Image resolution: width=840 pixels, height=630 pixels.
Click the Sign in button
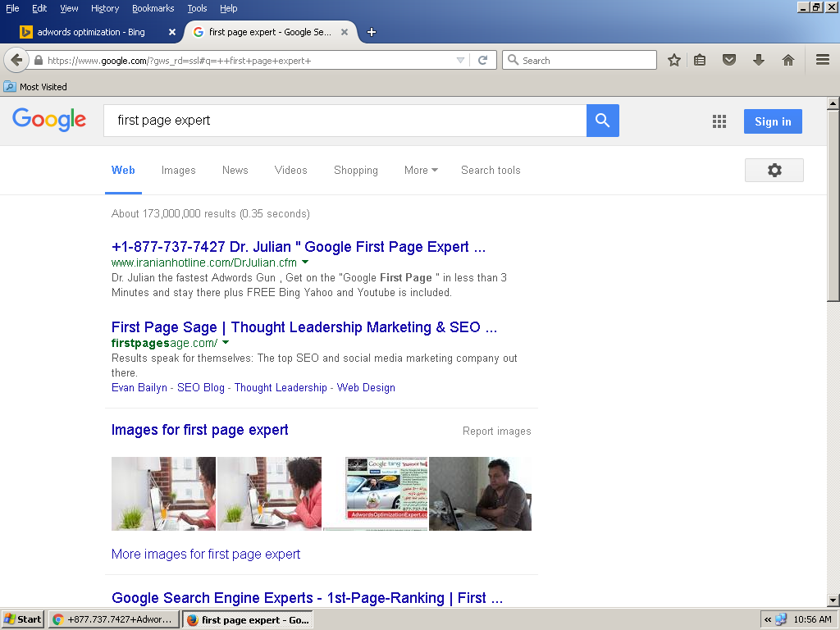coord(773,121)
